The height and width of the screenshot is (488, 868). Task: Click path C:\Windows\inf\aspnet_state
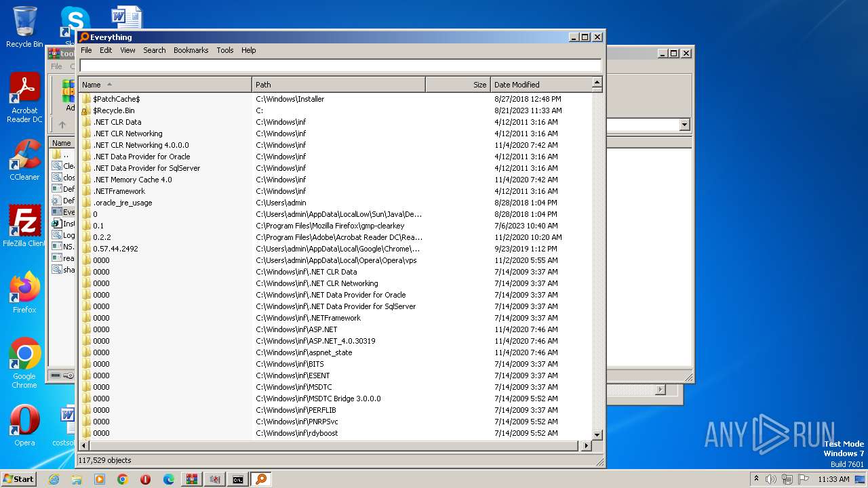[304, 352]
